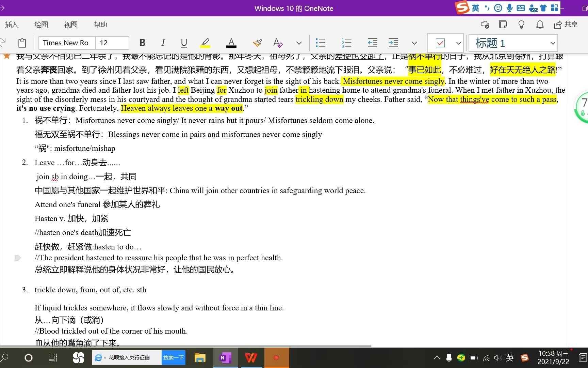The height and width of the screenshot is (368, 588).
Task: Open Windows search magnifier
Action: [x=5, y=358]
